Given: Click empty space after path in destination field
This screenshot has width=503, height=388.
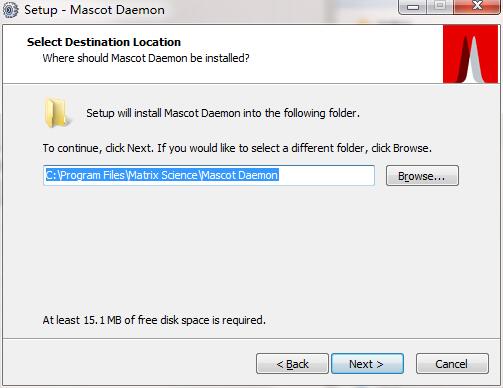Looking at the screenshot, I should click(326, 175).
